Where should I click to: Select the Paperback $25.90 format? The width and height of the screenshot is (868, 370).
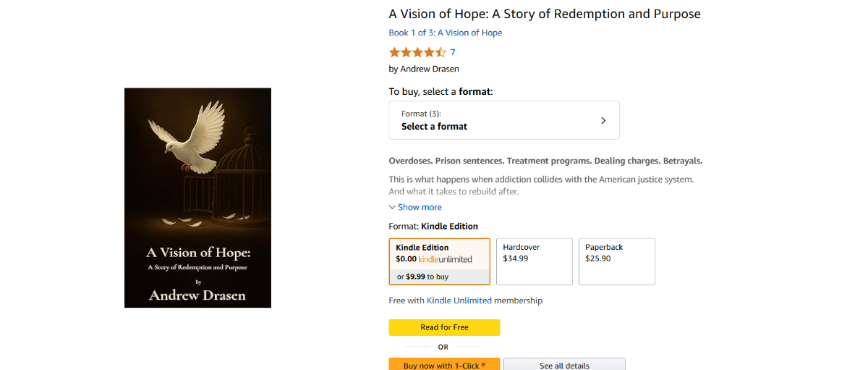[x=616, y=261]
